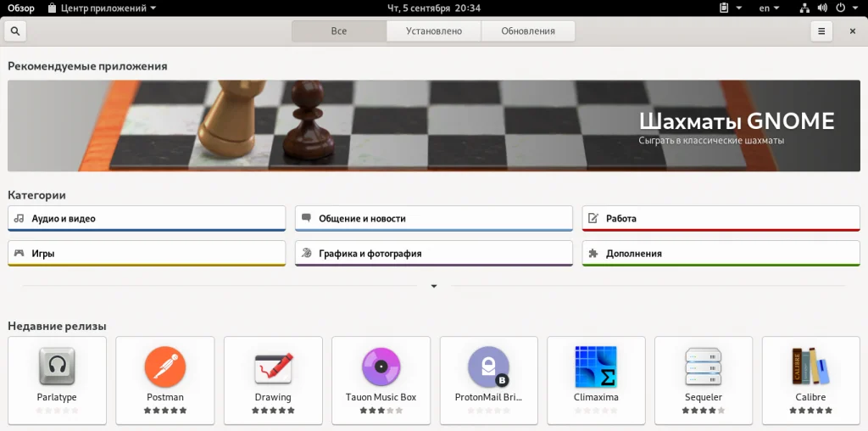Viewport: 868px width, 431px height.
Task: Open the Parlatype headphones app icon
Action: (57, 367)
